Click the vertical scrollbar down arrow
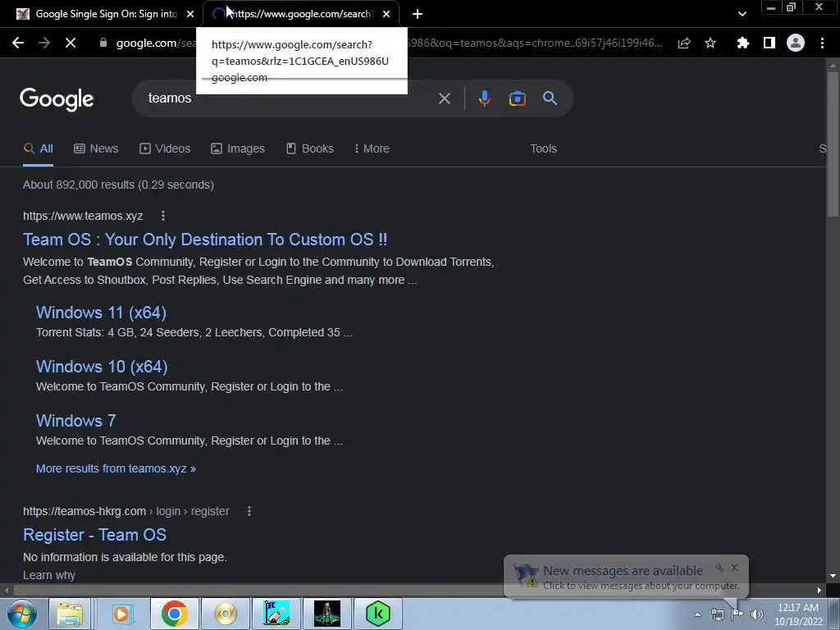The width and height of the screenshot is (840, 630). click(833, 576)
